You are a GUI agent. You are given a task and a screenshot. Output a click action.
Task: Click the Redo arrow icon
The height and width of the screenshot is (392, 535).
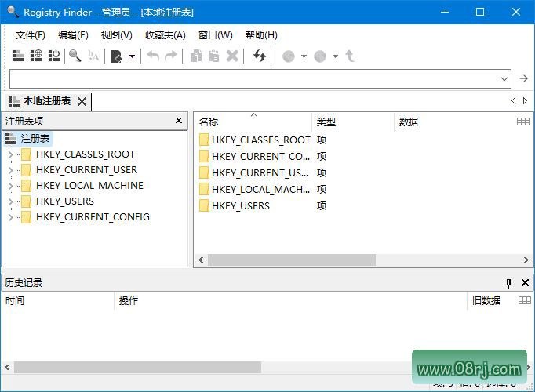[171, 56]
